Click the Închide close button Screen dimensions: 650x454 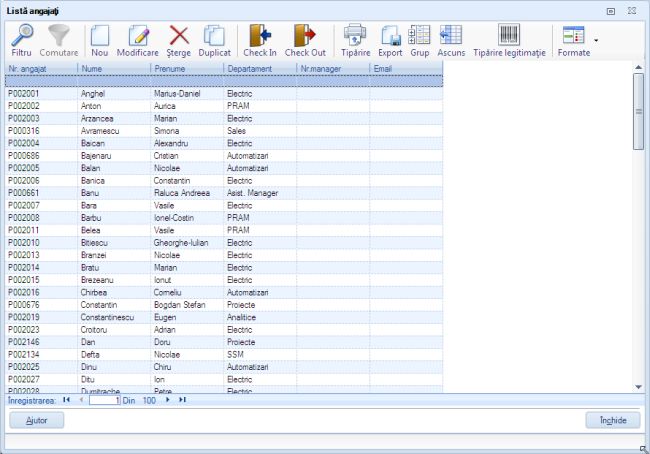612,420
